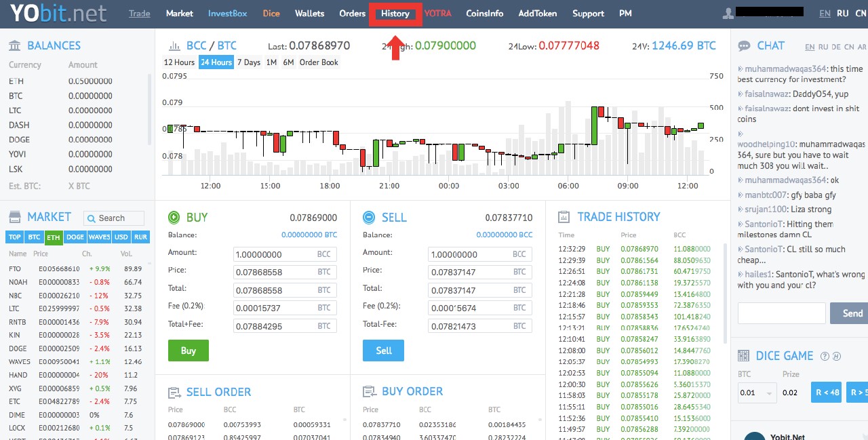
Task: Open the History tab in navigation
Action: tap(395, 14)
